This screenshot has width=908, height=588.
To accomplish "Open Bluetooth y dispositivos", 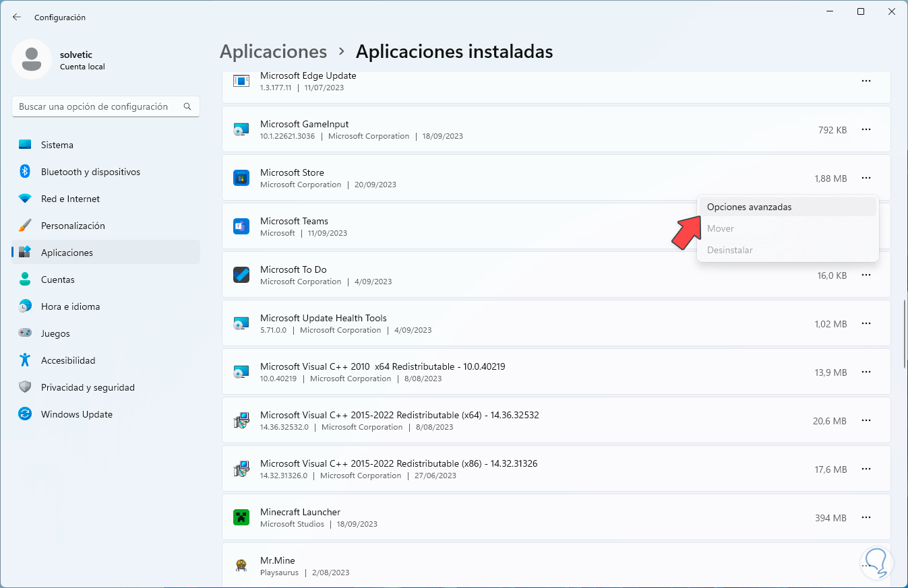I will 106,172.
